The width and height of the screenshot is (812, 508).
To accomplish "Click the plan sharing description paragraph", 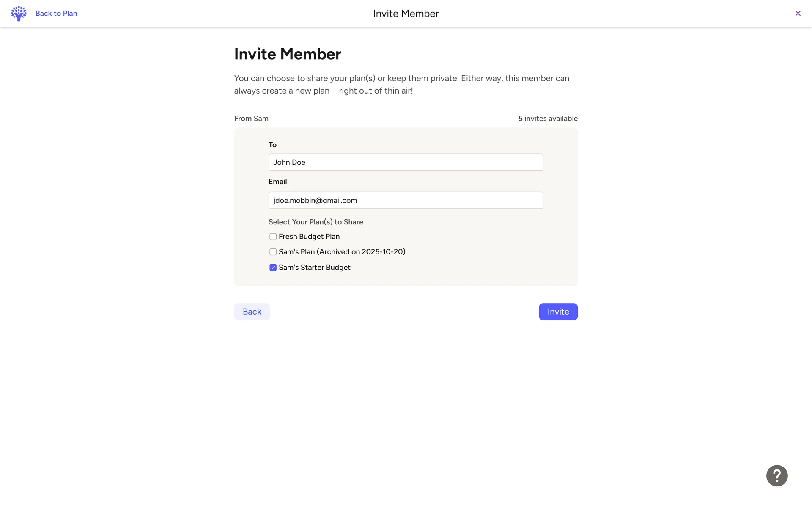I will 401,84.
